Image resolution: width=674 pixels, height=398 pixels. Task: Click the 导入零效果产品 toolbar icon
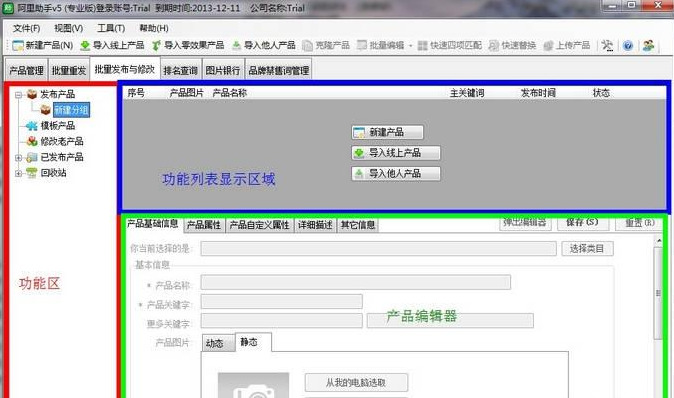156,45
